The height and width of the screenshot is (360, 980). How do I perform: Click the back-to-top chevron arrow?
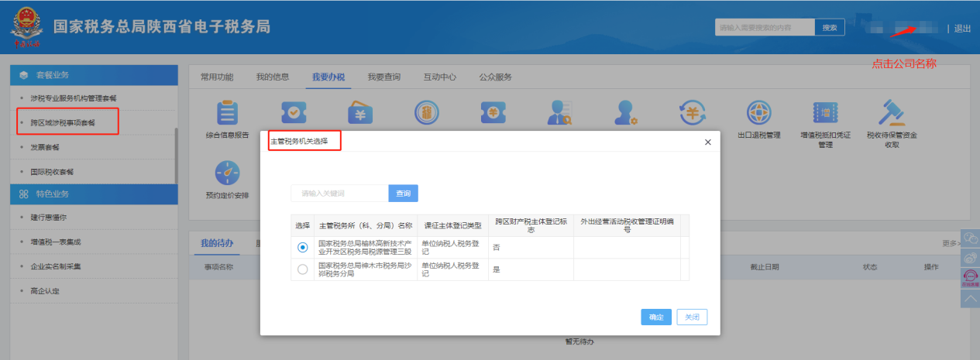pos(969,298)
